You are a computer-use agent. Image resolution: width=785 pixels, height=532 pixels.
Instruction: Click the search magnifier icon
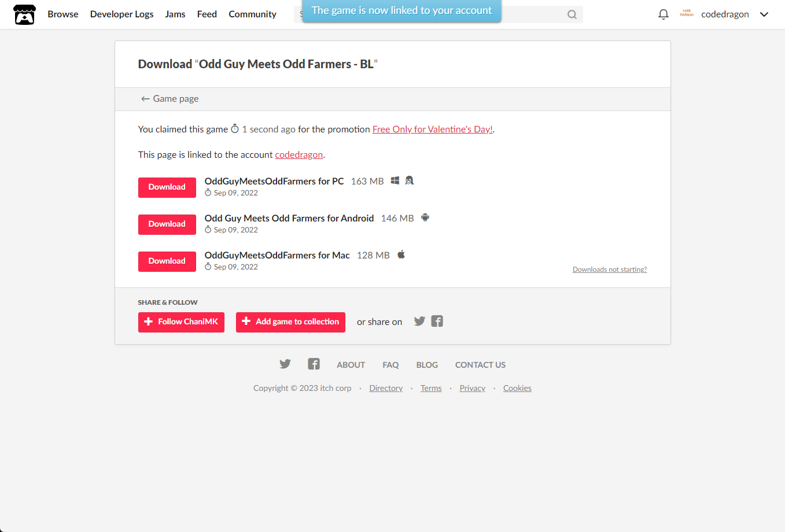[x=572, y=14]
